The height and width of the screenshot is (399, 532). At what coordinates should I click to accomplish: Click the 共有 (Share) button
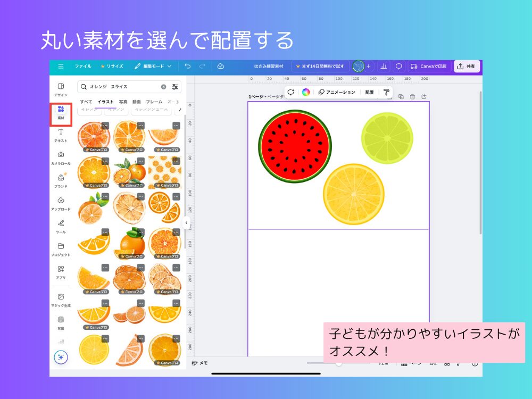[x=466, y=66]
